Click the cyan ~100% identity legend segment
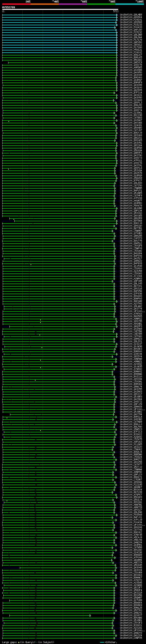 pos(130,4)
